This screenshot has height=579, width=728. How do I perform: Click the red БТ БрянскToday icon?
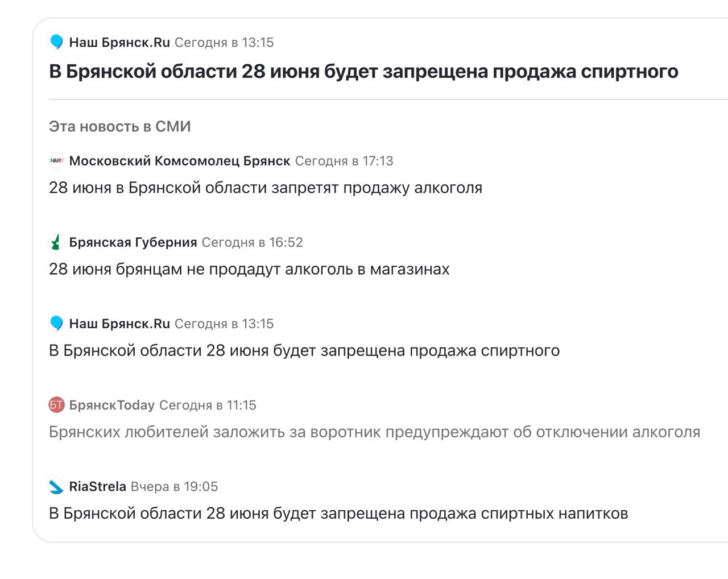pyautogui.click(x=56, y=405)
